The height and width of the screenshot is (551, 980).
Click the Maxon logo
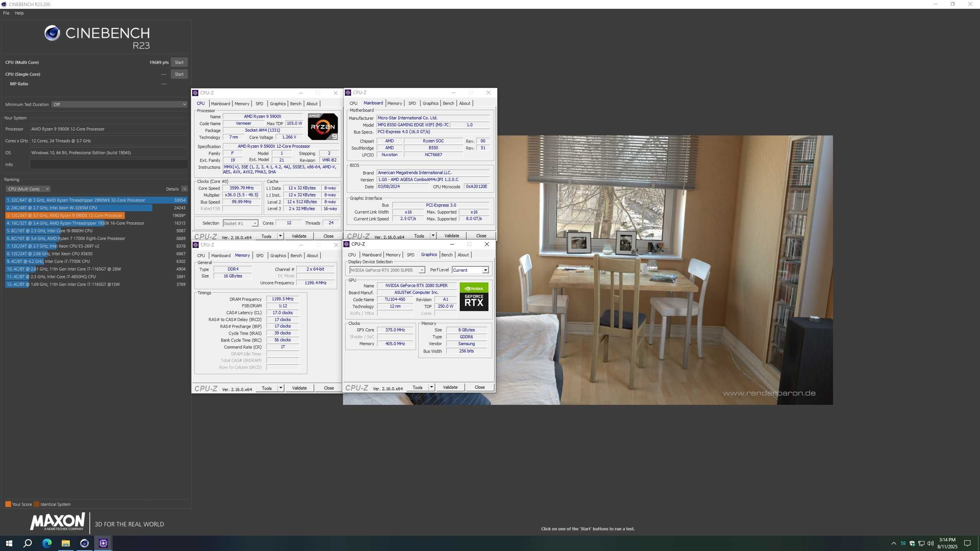point(57,522)
